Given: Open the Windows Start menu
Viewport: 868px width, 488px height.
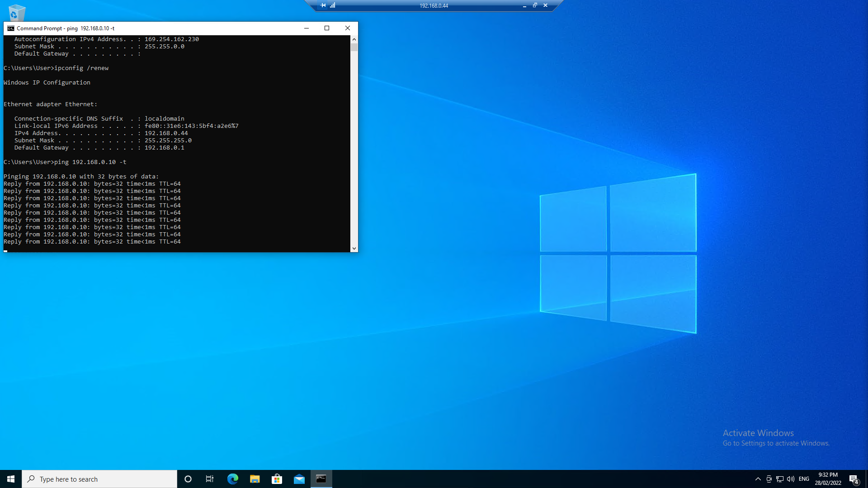Looking at the screenshot, I should [x=11, y=479].
